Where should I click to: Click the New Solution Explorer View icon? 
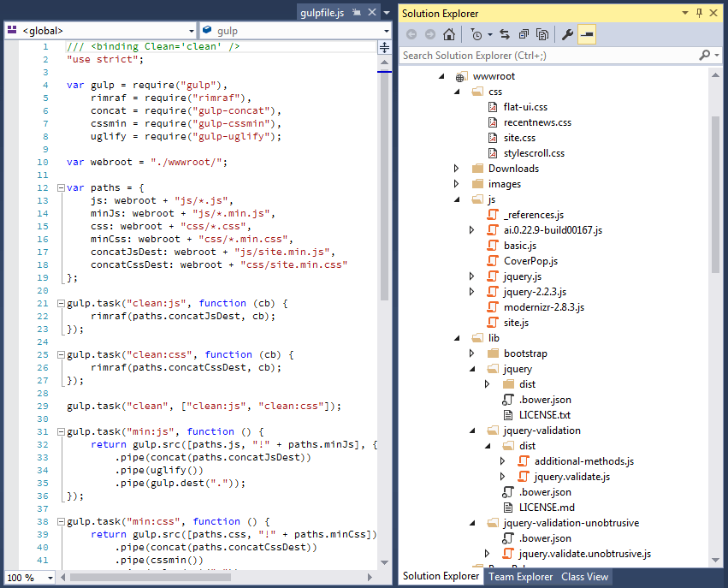(x=524, y=34)
